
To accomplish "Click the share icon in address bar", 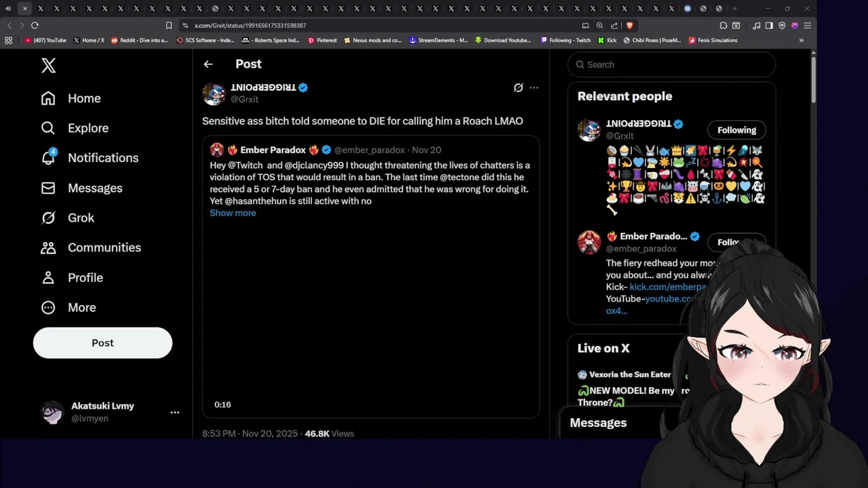I will [614, 25].
